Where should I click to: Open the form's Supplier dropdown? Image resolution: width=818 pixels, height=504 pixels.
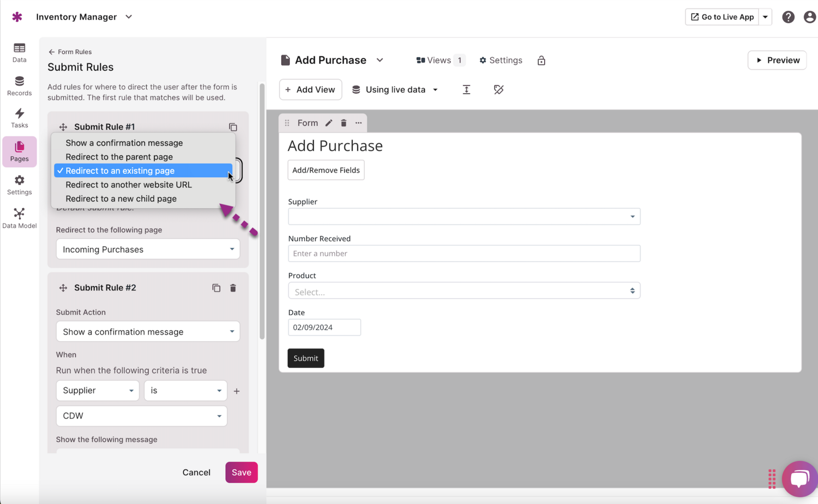pyautogui.click(x=464, y=216)
